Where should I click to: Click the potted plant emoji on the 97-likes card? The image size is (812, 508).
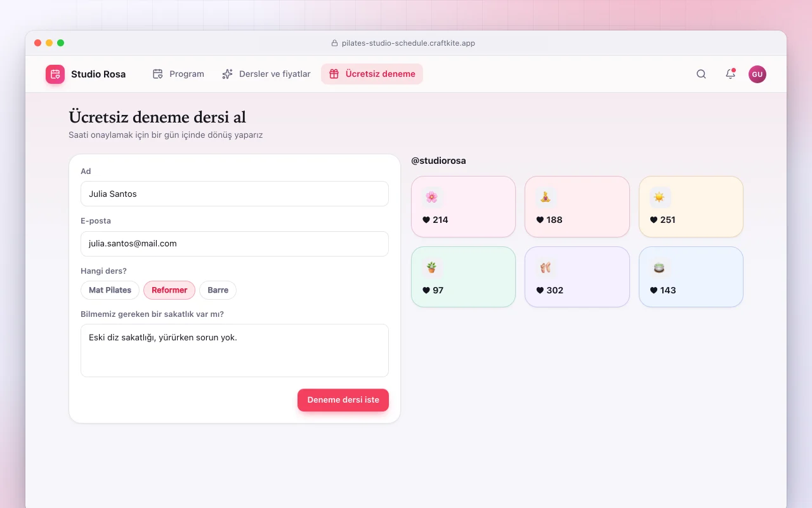[432, 267]
